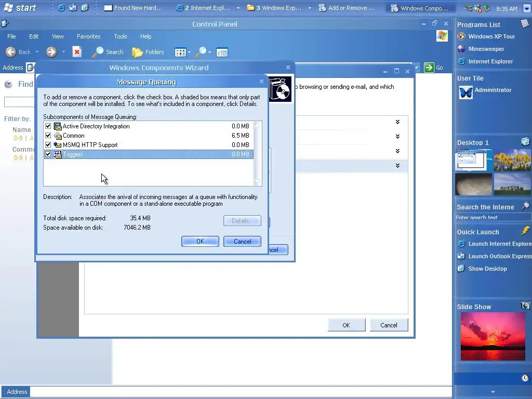Open the Edit menu
This screenshot has height=399, width=532.
34,36
